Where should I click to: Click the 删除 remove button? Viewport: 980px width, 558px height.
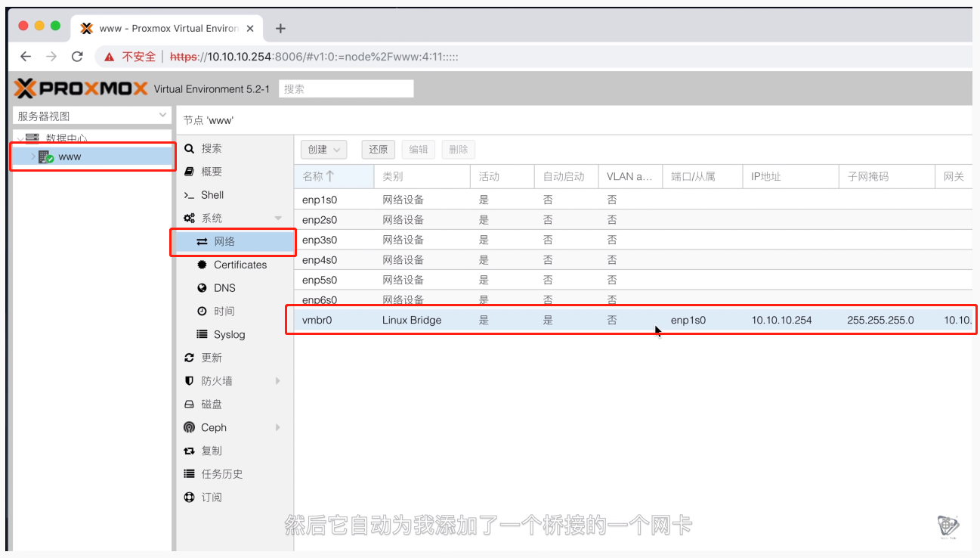459,150
